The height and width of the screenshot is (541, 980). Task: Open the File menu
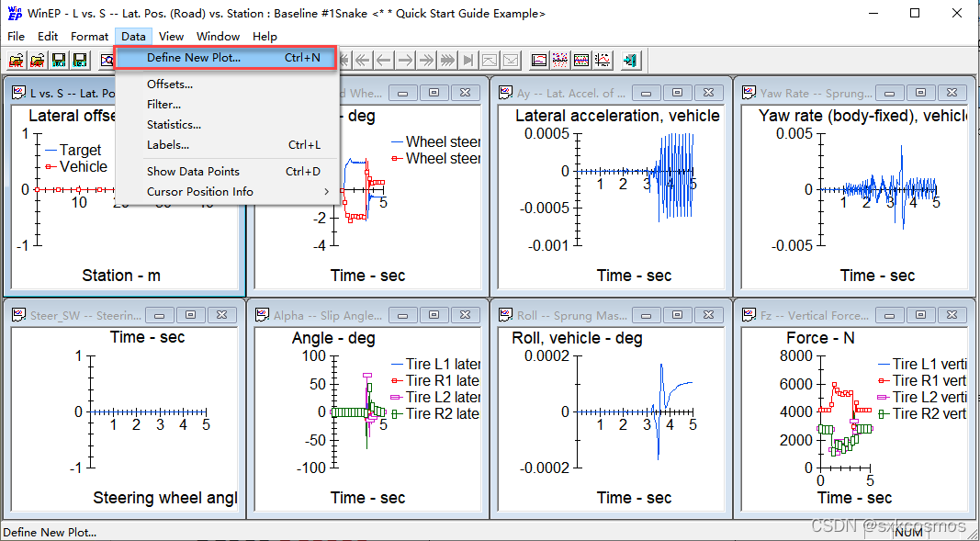point(17,36)
